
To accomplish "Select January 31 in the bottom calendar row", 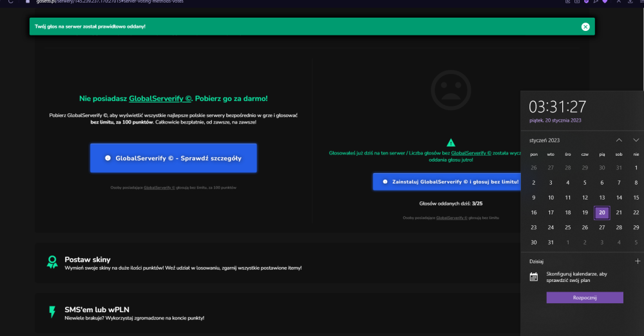I will pyautogui.click(x=551, y=243).
